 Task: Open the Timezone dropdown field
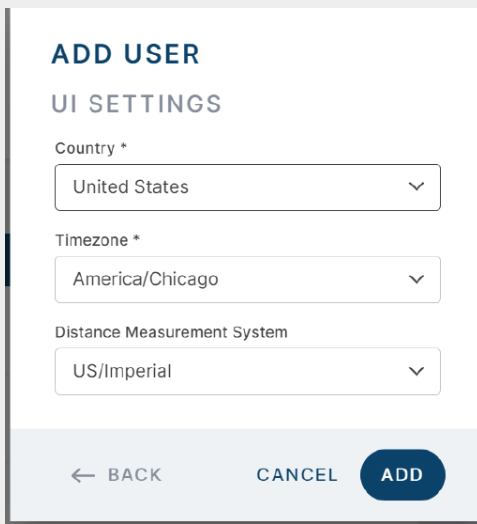point(248,279)
